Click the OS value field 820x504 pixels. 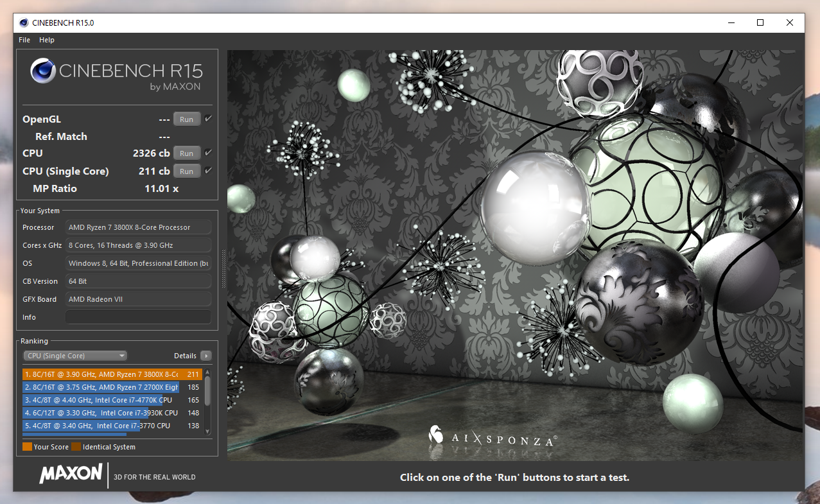tap(139, 263)
